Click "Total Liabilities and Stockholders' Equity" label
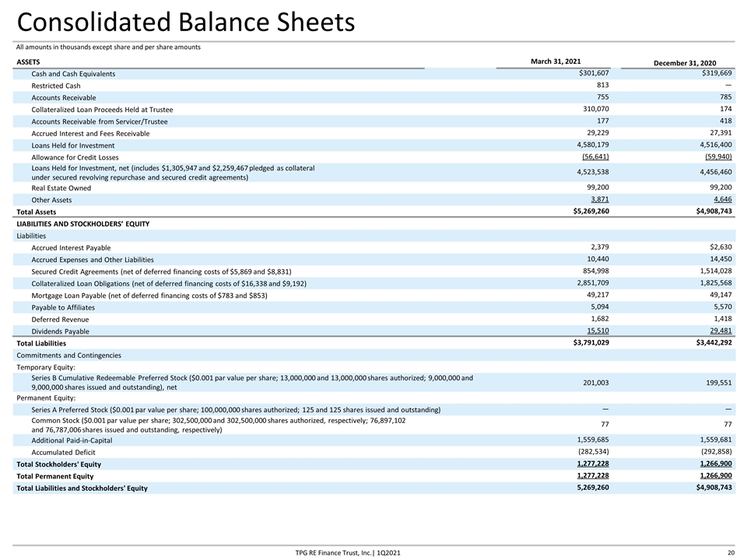The height and width of the screenshot is (560, 747). [82, 488]
